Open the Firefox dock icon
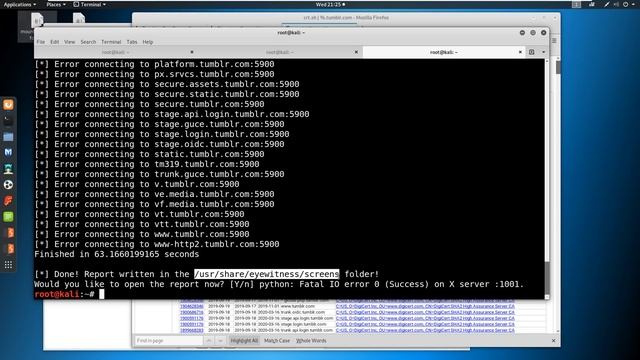 coord(8,105)
